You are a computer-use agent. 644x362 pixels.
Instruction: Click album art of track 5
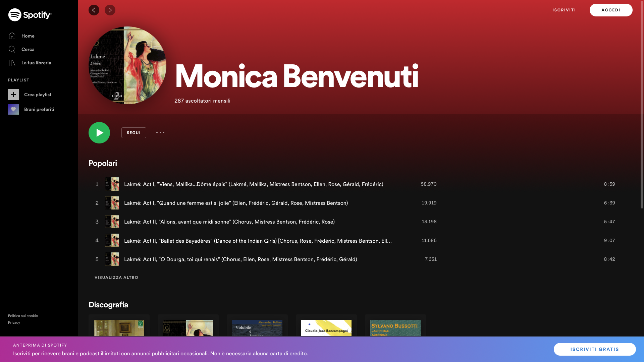[112, 259]
